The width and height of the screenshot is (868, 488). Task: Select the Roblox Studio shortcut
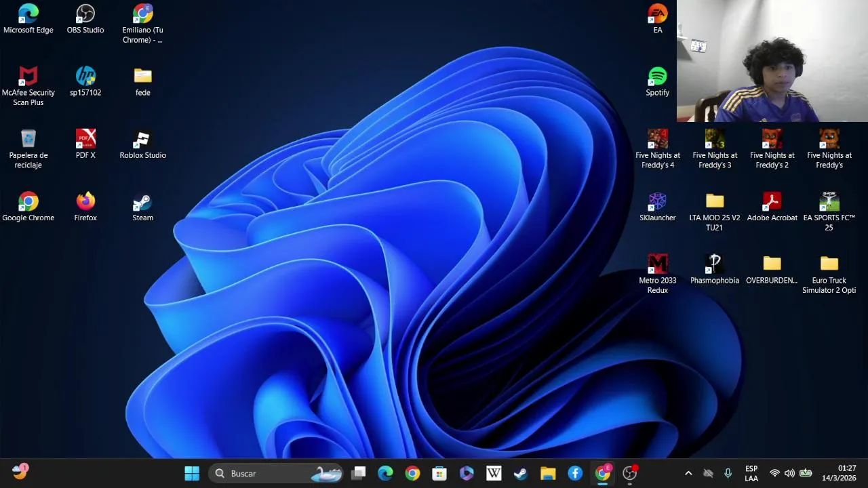142,144
